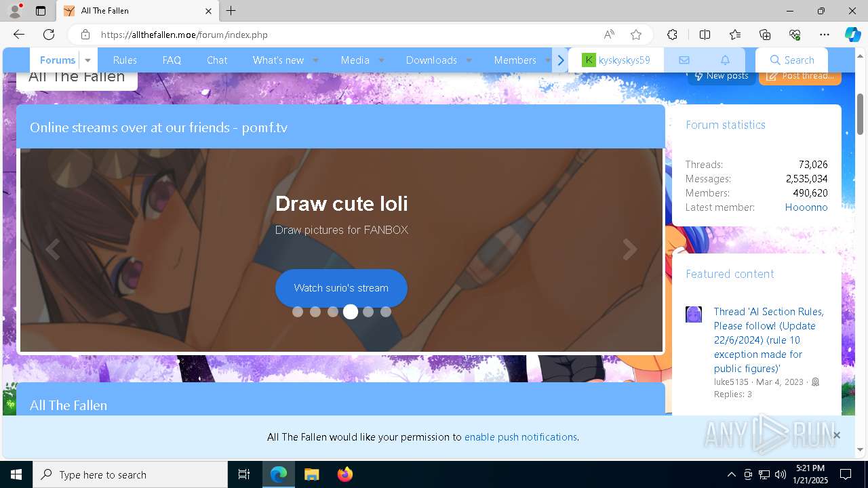Screen dimensions: 868x488
Task: Click the enable push notifications link
Action: pos(520,437)
